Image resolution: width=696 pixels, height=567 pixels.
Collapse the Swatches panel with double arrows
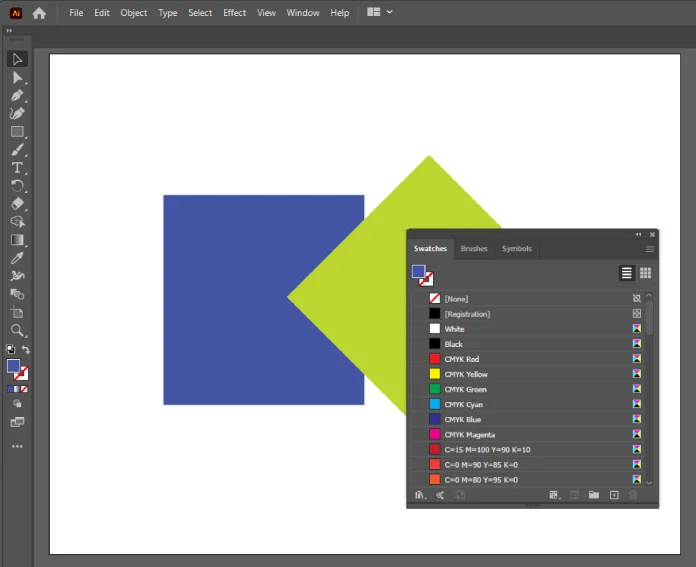click(638, 235)
